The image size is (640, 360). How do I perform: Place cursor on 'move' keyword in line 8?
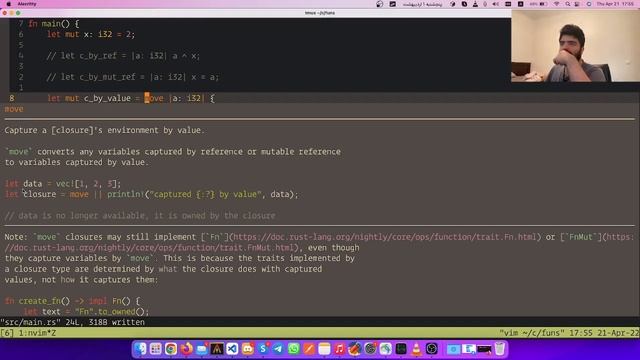[x=153, y=98]
